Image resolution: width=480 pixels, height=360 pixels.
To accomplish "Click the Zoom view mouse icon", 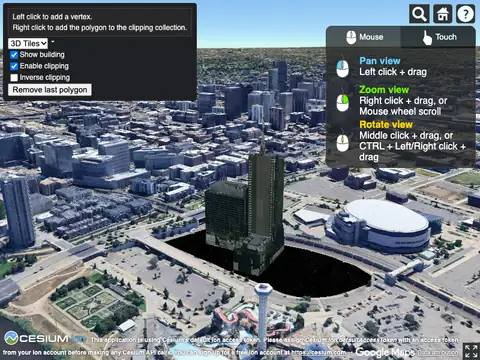I will [342, 103].
